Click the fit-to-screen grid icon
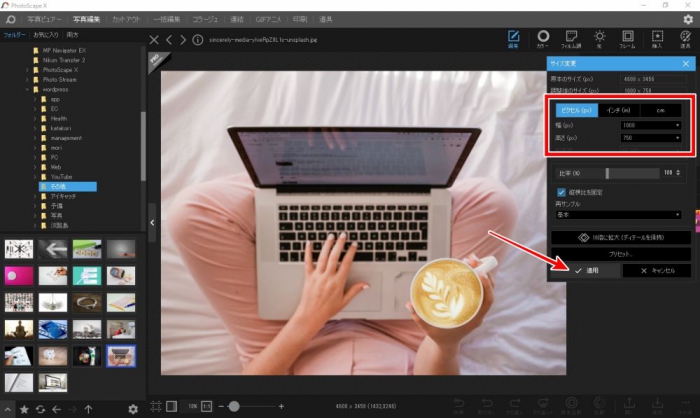This screenshot has width=700, height=418. point(156,406)
